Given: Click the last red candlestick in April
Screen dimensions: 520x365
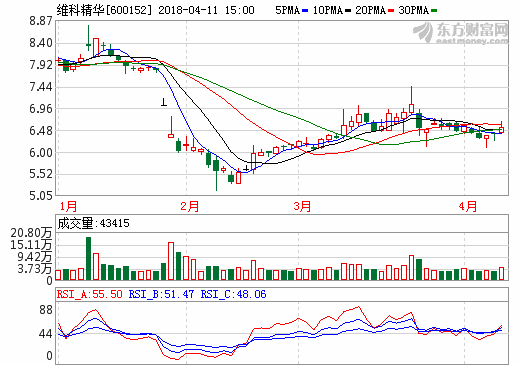Looking at the screenshot, I should (x=501, y=129).
